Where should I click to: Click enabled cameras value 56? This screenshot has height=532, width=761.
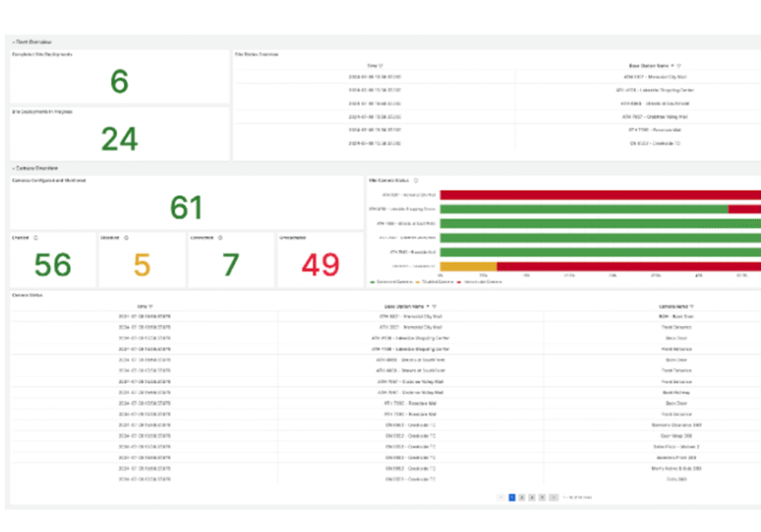pyautogui.click(x=53, y=265)
